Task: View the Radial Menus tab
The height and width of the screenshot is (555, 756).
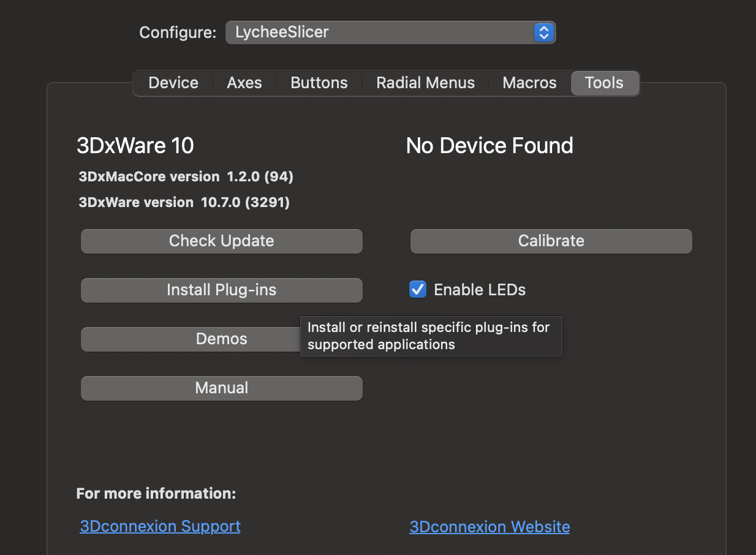Action: [425, 82]
